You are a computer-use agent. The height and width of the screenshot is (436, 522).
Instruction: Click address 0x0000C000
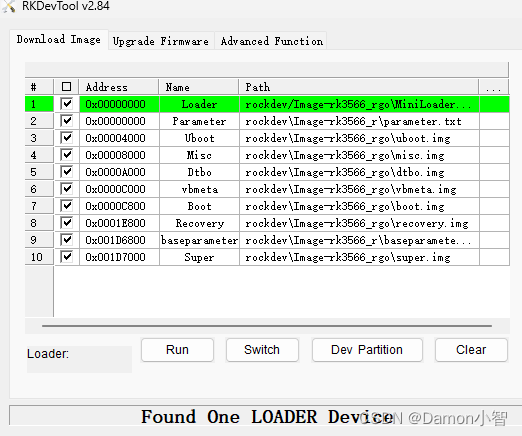coord(119,189)
